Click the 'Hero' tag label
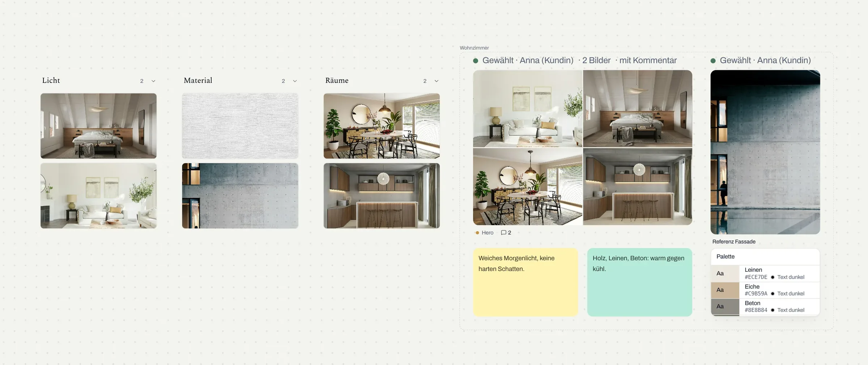 pos(488,233)
